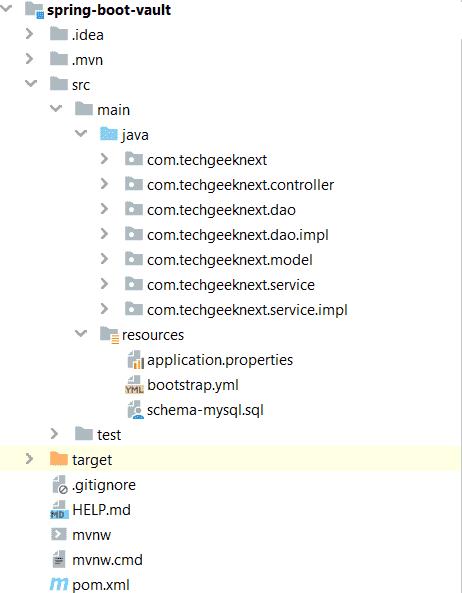The height and width of the screenshot is (593, 462).
Task: Click the schema-mysql.sql database file icon
Action: coord(135,410)
